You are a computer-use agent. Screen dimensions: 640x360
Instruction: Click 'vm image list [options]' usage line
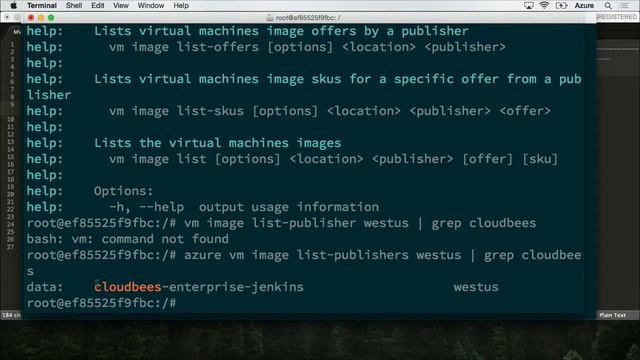(x=333, y=159)
